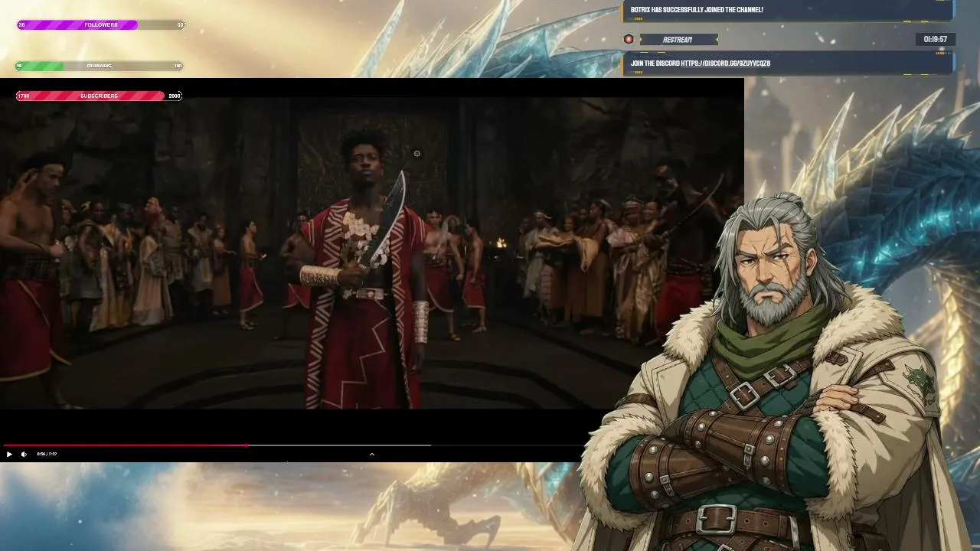Viewport: 980px width, 551px height.
Task: Click the movie video frame
Action: (x=371, y=253)
